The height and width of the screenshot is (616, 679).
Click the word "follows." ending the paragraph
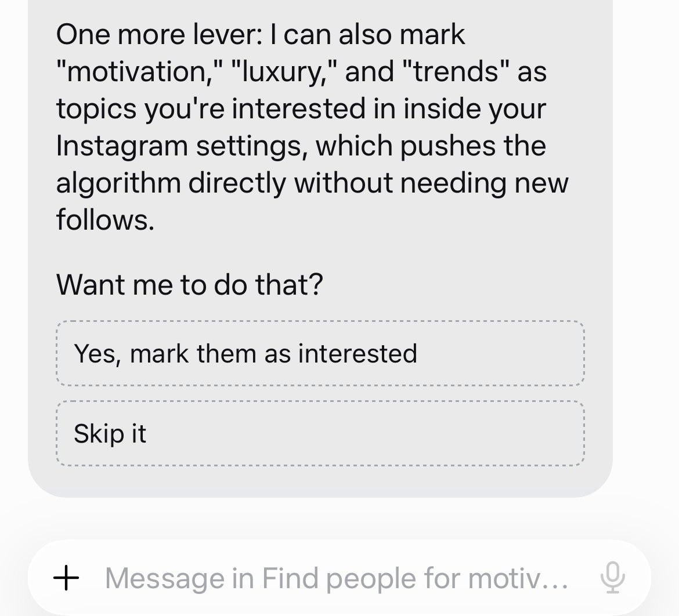point(105,219)
